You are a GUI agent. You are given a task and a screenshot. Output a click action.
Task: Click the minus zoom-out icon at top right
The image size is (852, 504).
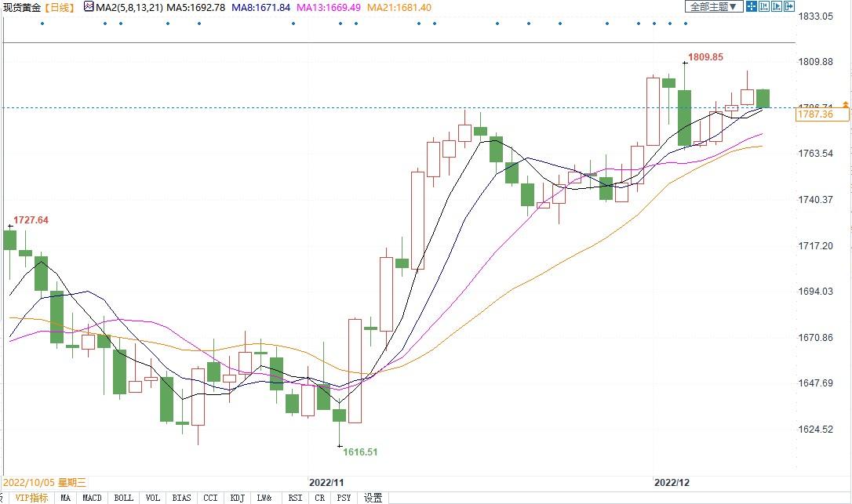[x=766, y=7]
